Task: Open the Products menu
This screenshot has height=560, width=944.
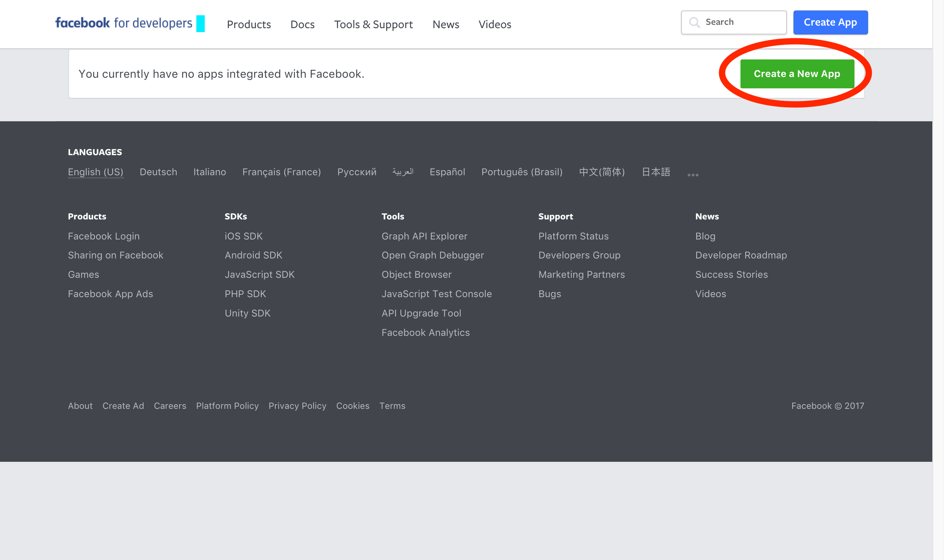Action: [x=249, y=24]
